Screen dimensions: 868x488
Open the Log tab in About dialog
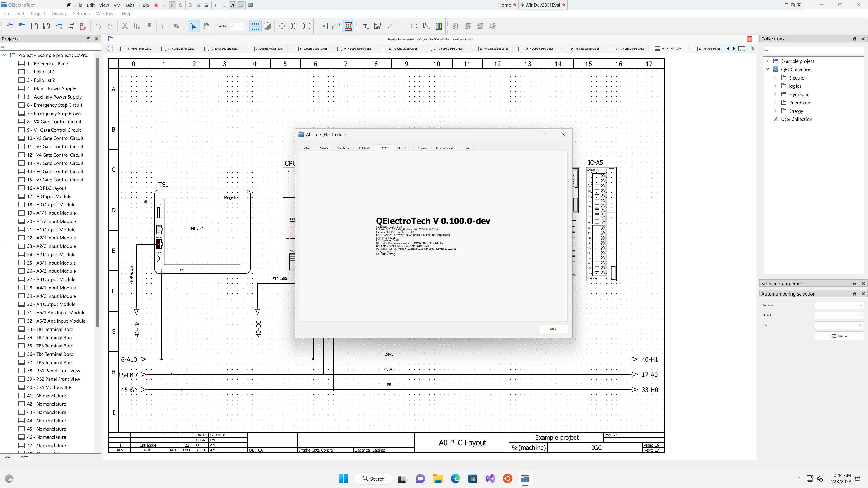(x=467, y=148)
